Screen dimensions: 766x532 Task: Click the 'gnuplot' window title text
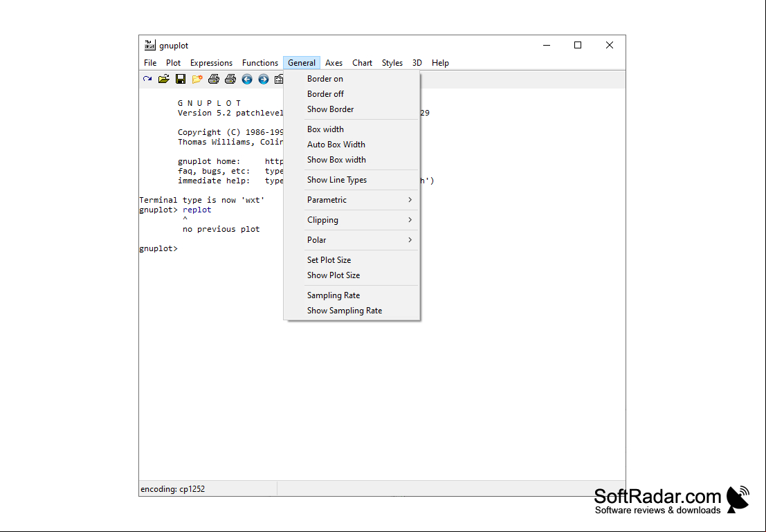(x=174, y=46)
